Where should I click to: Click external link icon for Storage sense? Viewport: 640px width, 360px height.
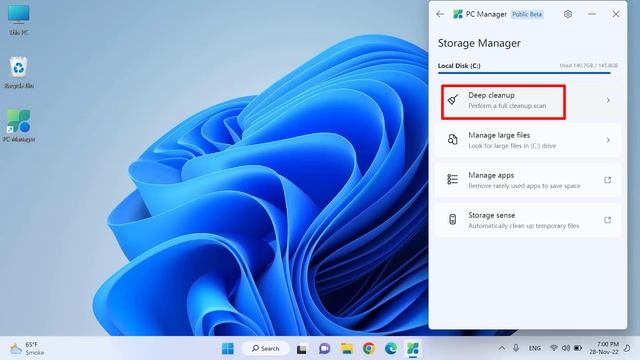(x=607, y=220)
